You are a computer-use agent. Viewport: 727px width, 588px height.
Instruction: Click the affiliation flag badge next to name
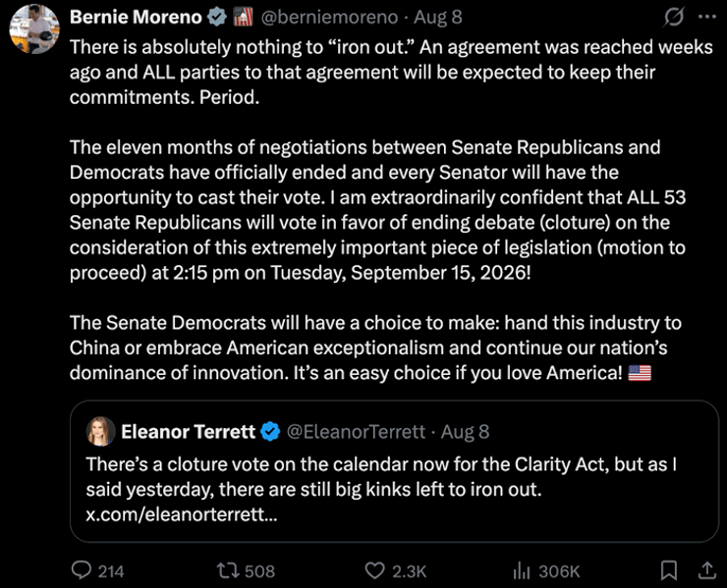pyautogui.click(x=243, y=17)
